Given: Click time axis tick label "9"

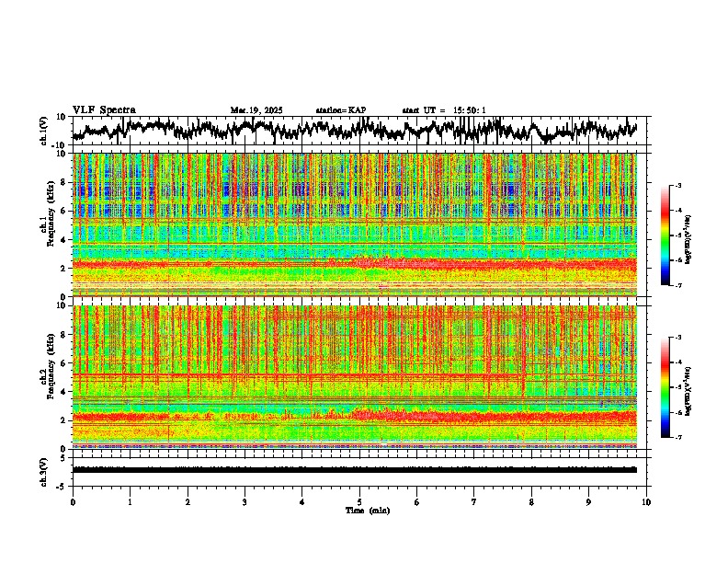Looking at the screenshot, I should coord(588,502).
